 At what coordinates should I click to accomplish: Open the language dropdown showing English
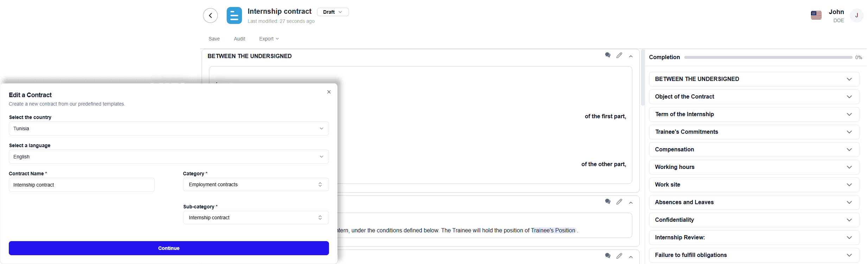pyautogui.click(x=169, y=157)
